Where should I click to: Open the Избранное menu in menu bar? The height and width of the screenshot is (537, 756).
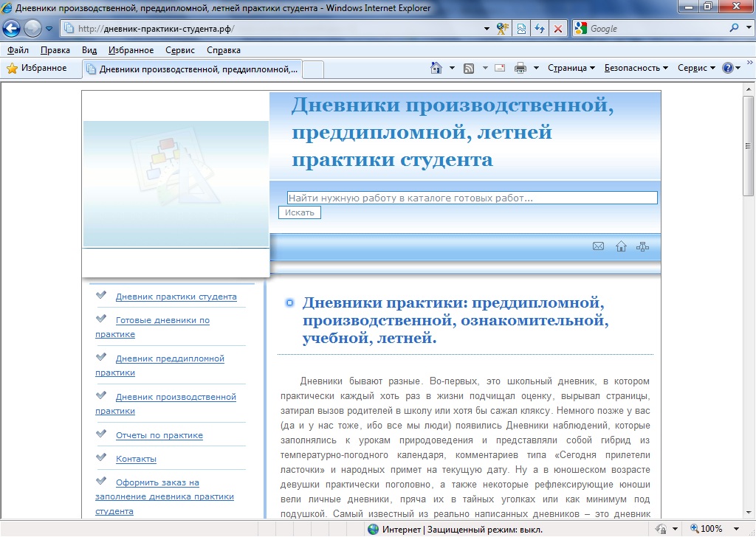pyautogui.click(x=131, y=50)
